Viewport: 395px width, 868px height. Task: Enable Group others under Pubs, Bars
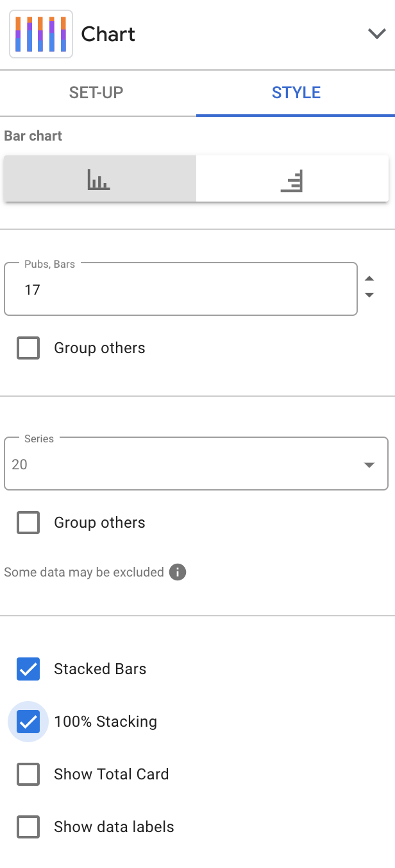[28, 348]
